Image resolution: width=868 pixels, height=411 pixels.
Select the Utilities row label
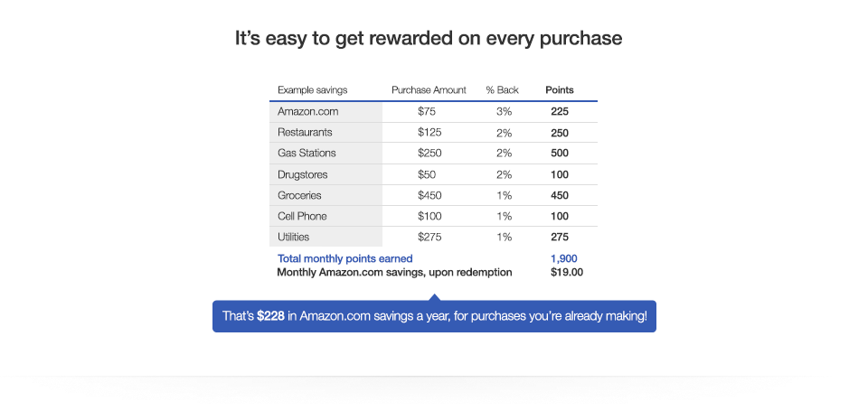click(x=293, y=237)
